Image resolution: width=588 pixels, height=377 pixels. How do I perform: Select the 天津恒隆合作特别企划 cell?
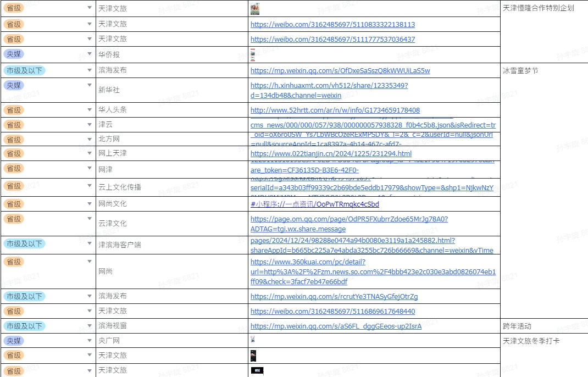(545, 31)
